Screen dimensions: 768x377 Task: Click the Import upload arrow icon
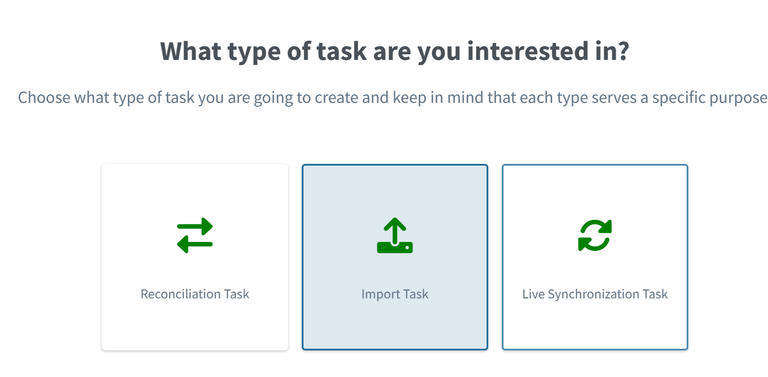(x=395, y=236)
